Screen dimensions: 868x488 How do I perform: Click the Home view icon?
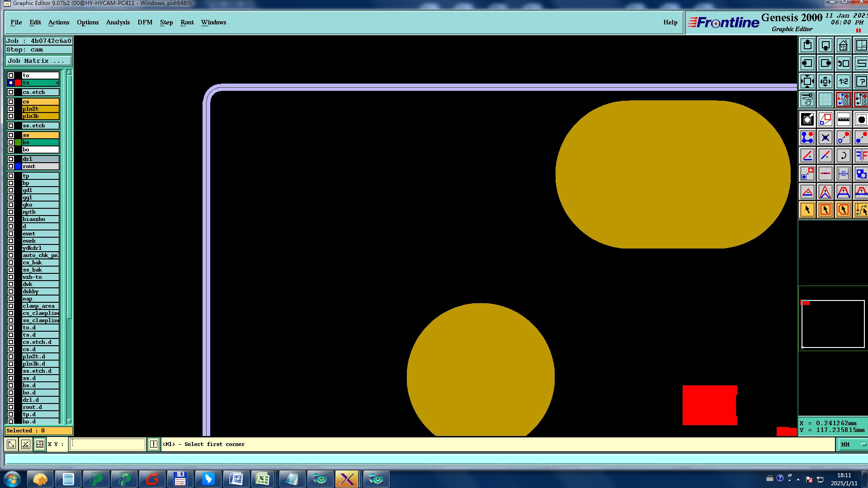tap(843, 46)
